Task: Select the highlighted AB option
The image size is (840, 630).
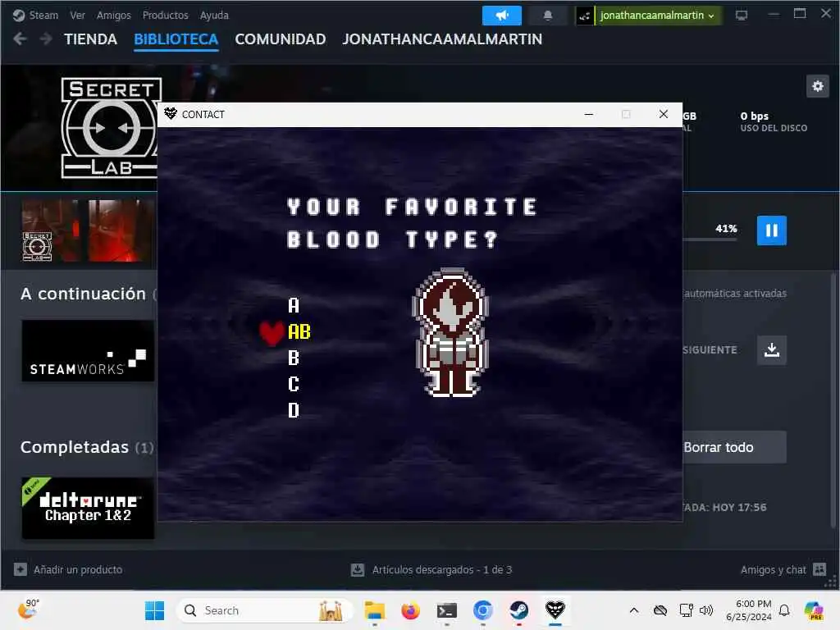Action: click(299, 331)
